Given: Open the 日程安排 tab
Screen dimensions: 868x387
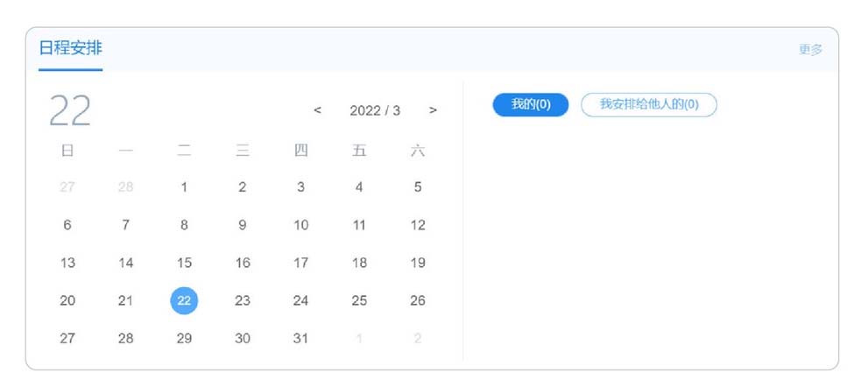Looking at the screenshot, I should click(70, 48).
